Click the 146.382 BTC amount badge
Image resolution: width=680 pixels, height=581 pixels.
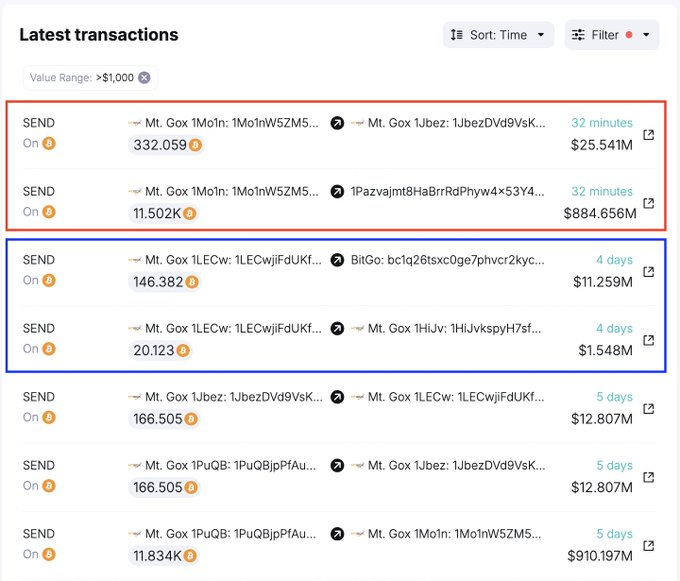pos(165,282)
